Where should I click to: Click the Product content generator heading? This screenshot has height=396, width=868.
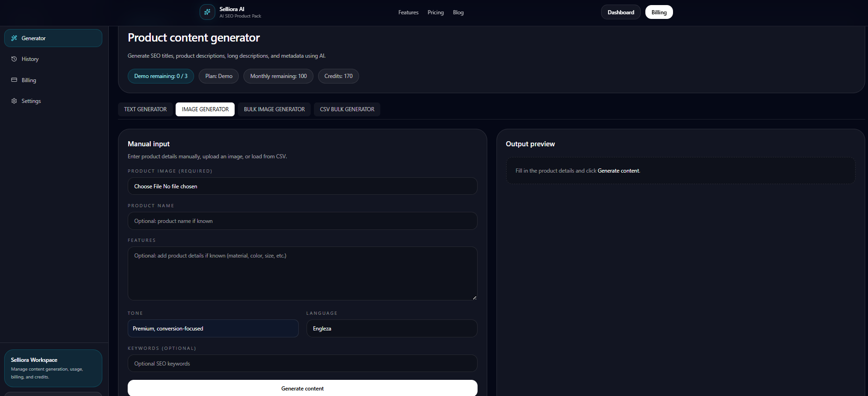194,38
